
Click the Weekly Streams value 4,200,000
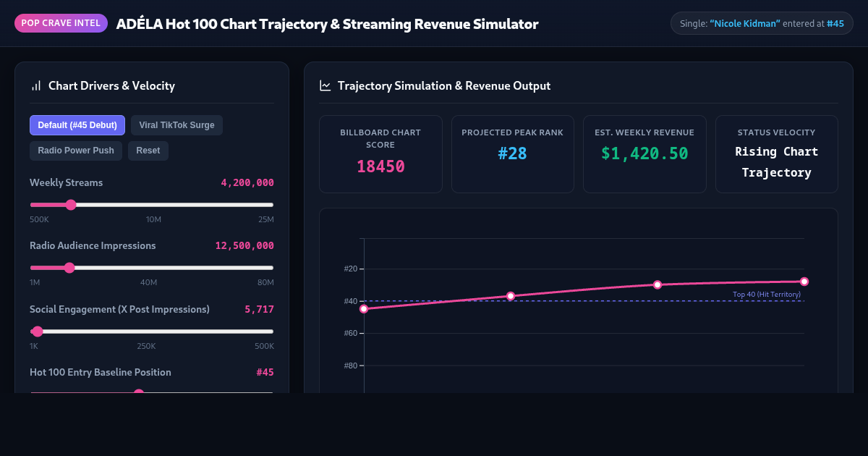click(x=247, y=183)
